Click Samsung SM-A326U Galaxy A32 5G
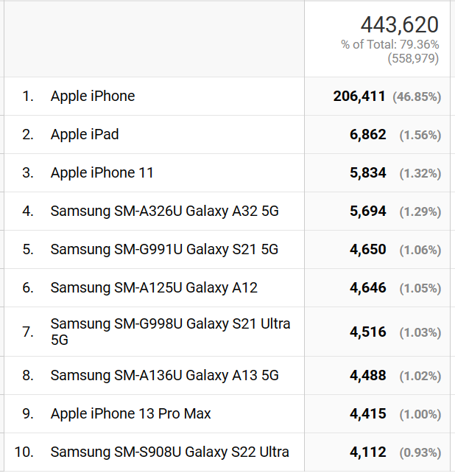The width and height of the screenshot is (455, 476). (x=164, y=211)
